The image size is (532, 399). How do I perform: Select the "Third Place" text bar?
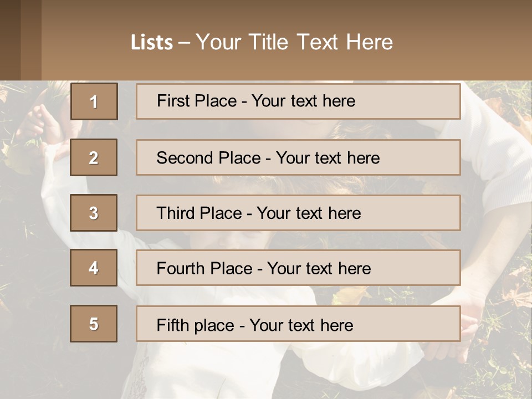point(298,213)
